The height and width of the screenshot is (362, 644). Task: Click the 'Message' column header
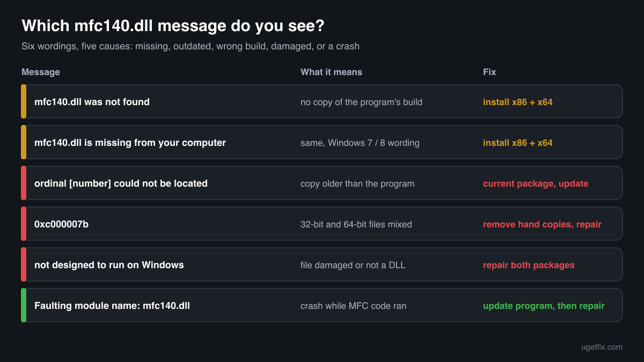pos(41,72)
